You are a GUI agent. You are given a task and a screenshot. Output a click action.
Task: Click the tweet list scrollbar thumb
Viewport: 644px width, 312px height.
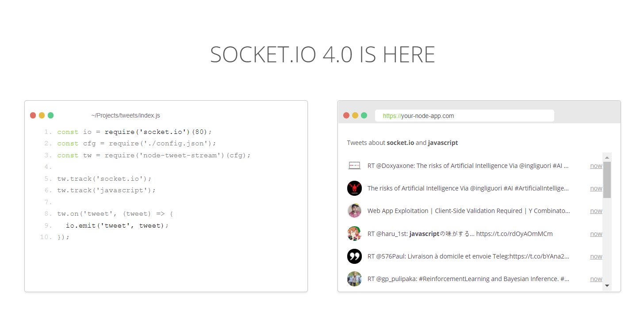point(607,180)
